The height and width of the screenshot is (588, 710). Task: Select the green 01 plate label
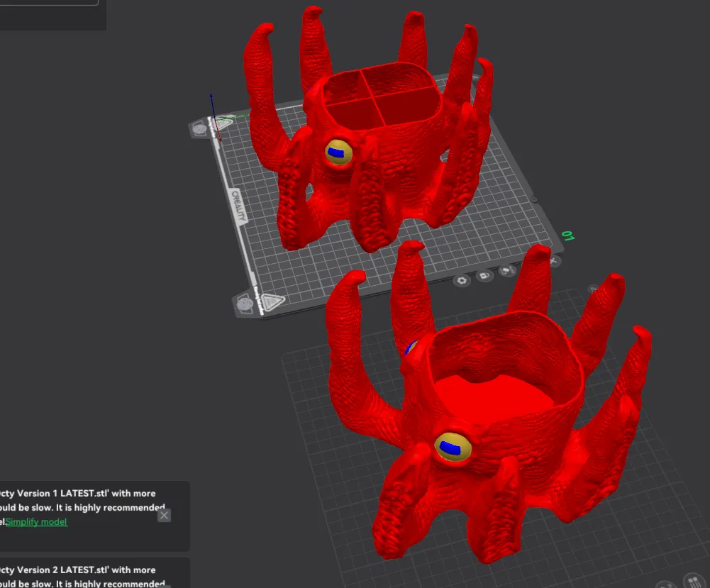tap(568, 235)
